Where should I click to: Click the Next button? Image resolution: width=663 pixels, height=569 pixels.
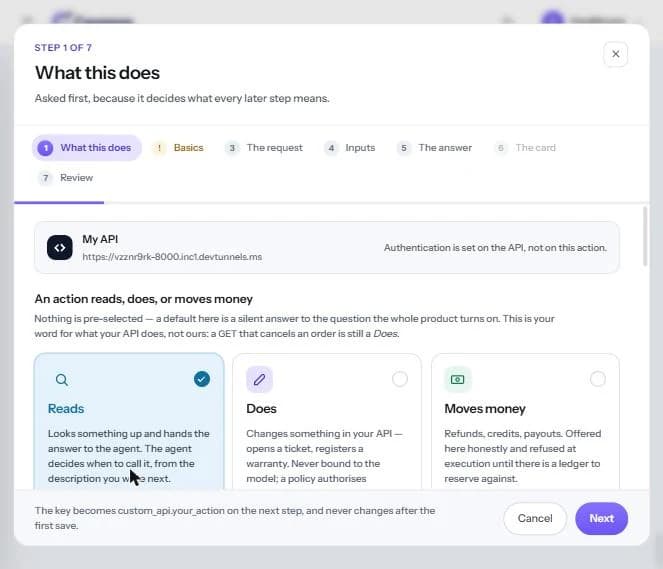pos(601,518)
